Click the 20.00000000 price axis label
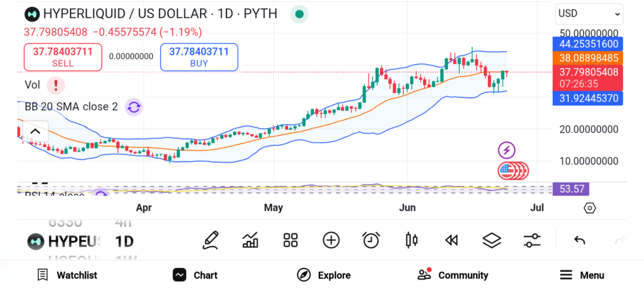644x290 pixels. click(589, 130)
